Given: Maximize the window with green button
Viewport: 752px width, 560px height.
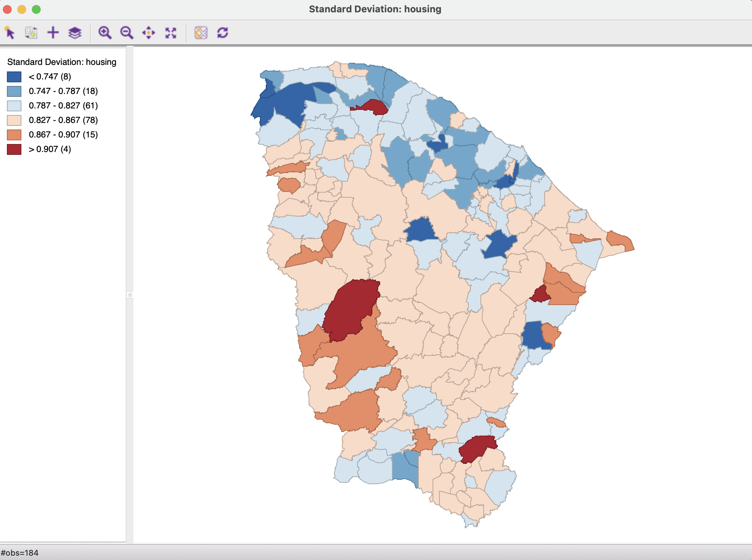Looking at the screenshot, I should (36, 9).
